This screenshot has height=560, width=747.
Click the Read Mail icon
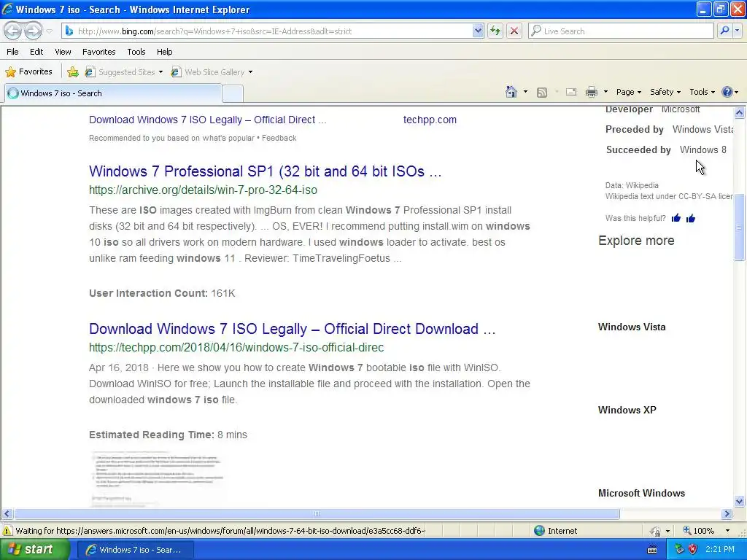coord(571,92)
